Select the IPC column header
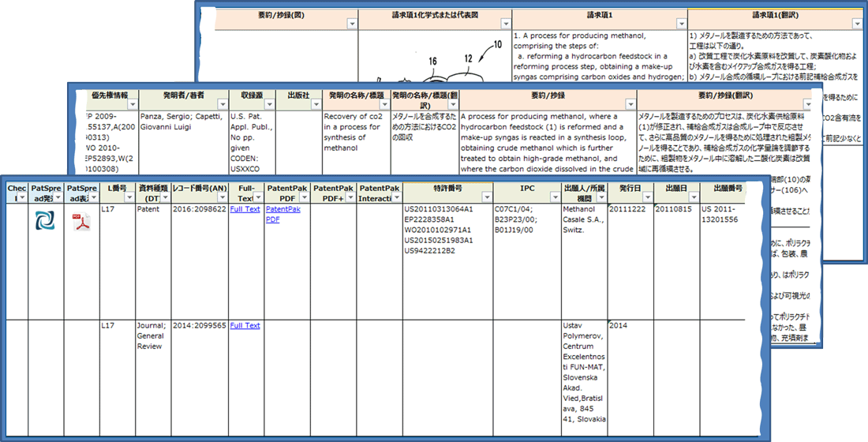The image size is (868, 442). 526,193
